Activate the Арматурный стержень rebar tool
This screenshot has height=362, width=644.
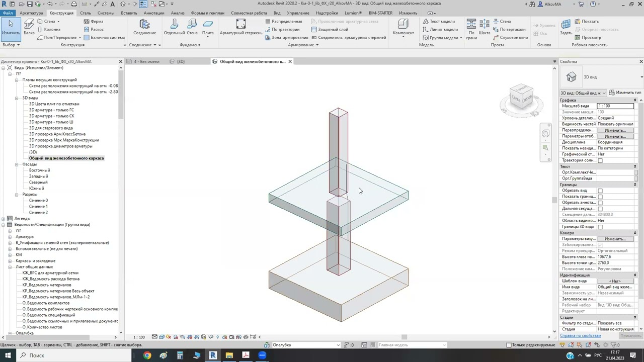(241, 27)
